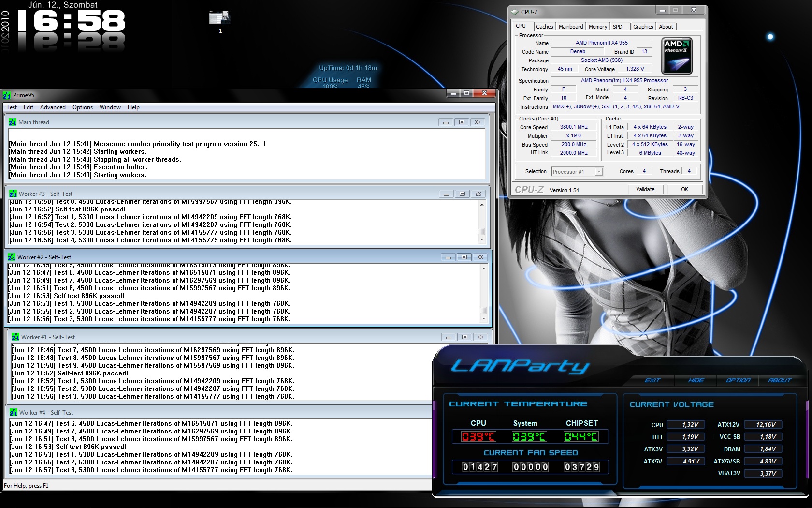
Task: Click Worker #2 scrollbar up arrow
Action: point(484,268)
